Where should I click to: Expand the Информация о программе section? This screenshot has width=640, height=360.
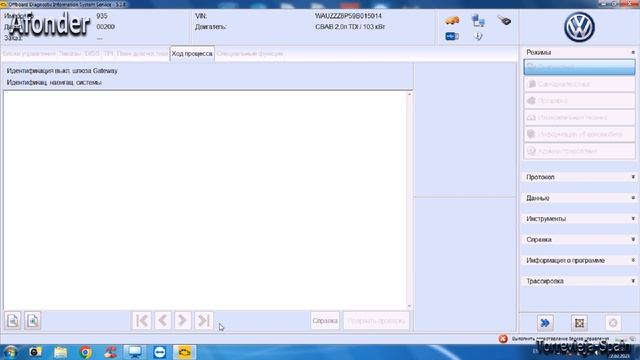[633, 260]
